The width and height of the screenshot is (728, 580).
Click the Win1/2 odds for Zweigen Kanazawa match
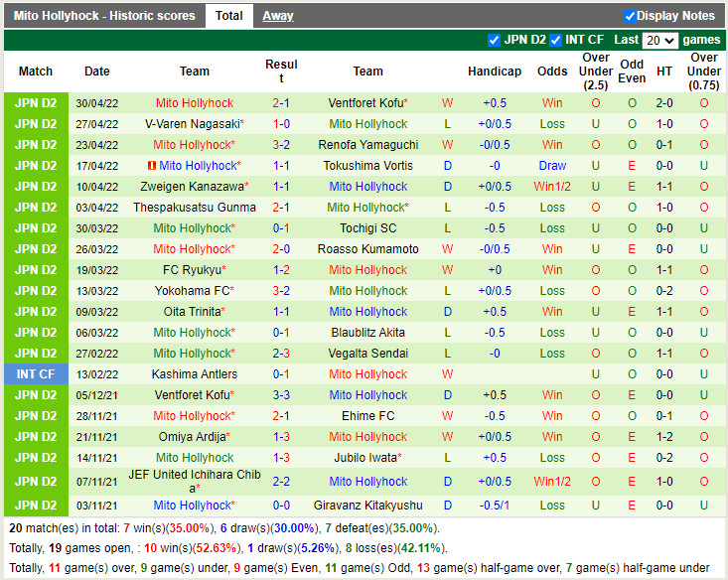(552, 187)
